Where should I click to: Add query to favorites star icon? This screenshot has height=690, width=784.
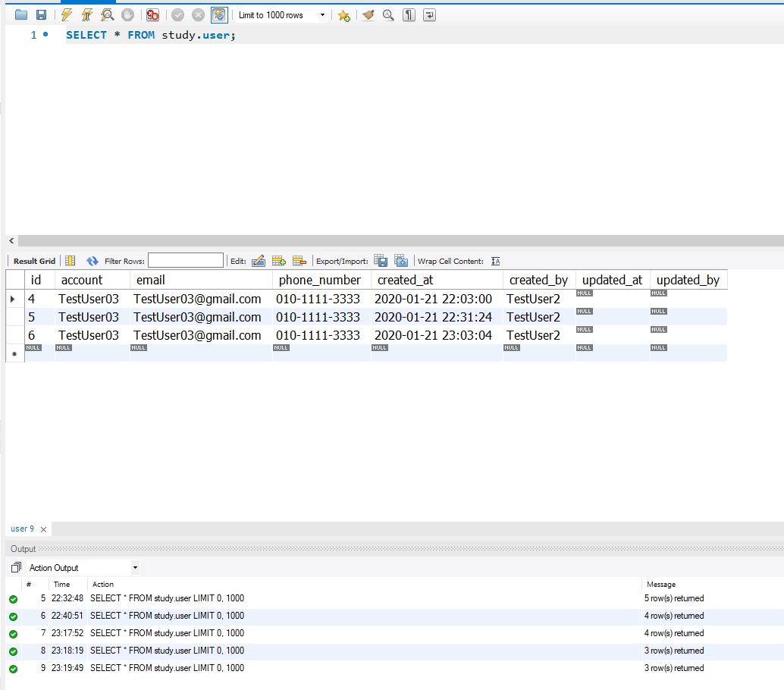coord(343,15)
